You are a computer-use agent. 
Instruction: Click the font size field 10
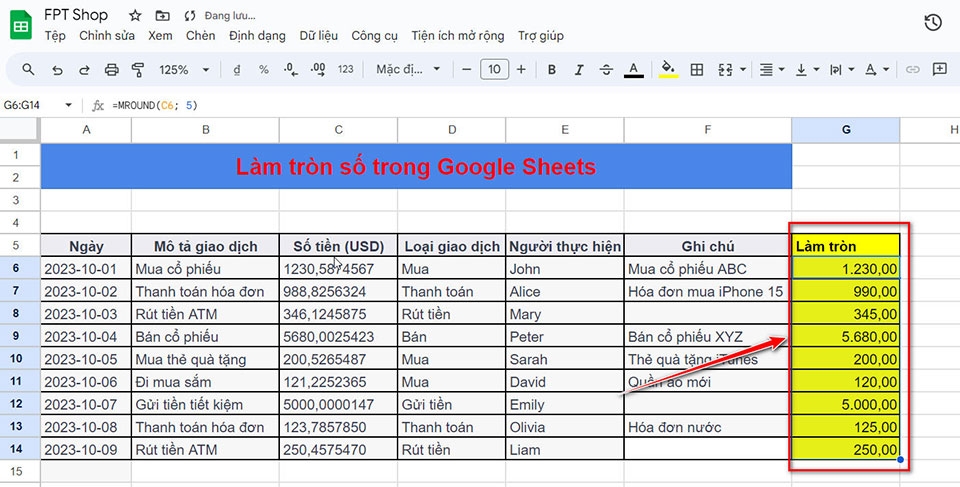[x=494, y=70]
